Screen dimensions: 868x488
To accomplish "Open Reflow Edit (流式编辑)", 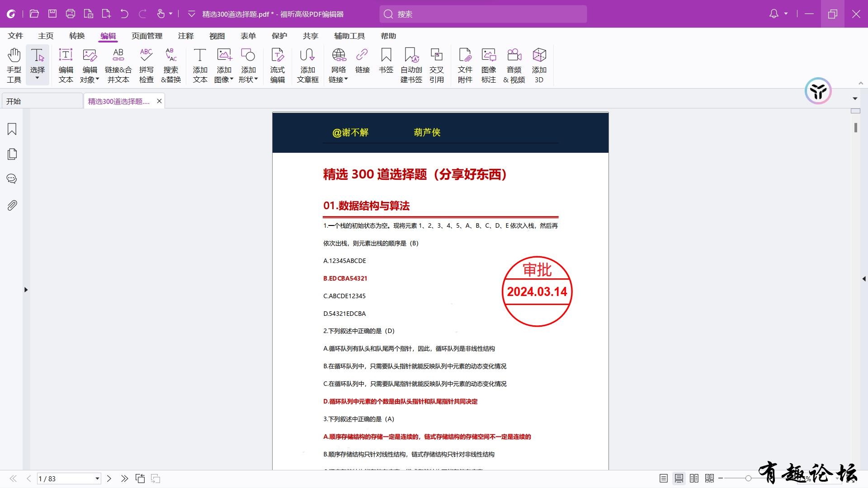I will pos(278,66).
